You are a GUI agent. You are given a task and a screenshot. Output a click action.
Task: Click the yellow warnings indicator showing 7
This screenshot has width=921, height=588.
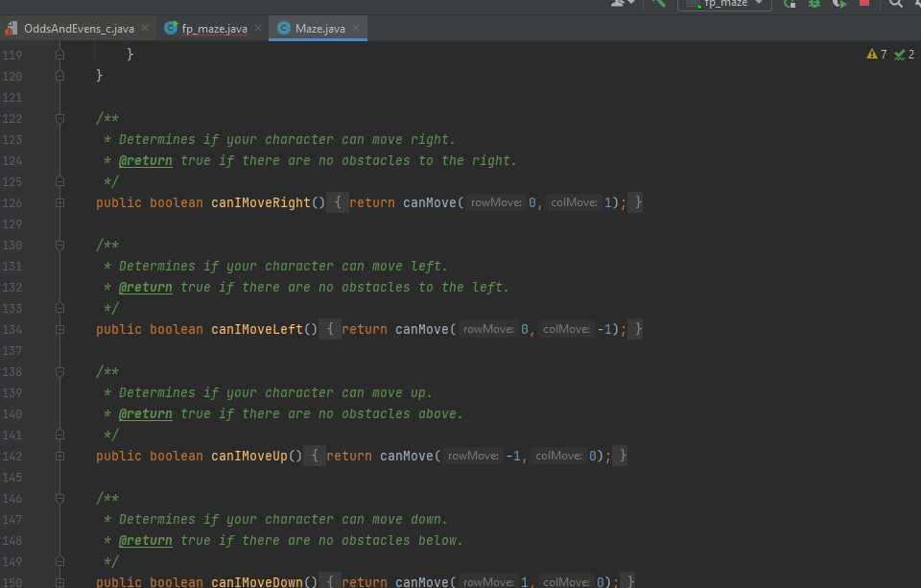pyautogui.click(x=876, y=55)
